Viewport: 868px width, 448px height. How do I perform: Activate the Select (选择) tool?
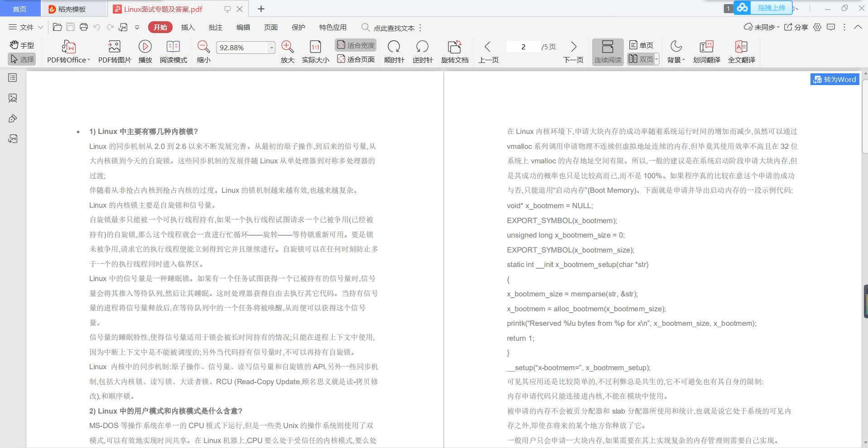(22, 59)
